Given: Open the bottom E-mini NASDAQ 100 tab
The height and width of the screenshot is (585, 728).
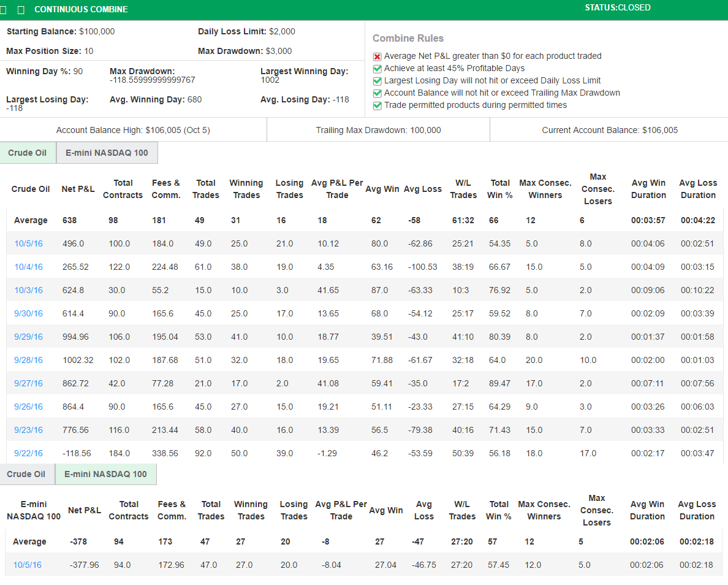Looking at the screenshot, I should coord(107,474).
